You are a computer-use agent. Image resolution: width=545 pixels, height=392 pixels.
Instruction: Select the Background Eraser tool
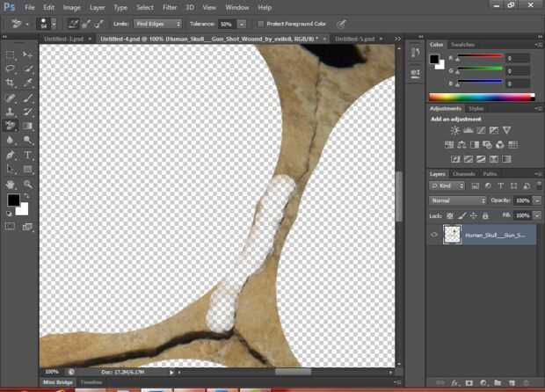[x=10, y=126]
